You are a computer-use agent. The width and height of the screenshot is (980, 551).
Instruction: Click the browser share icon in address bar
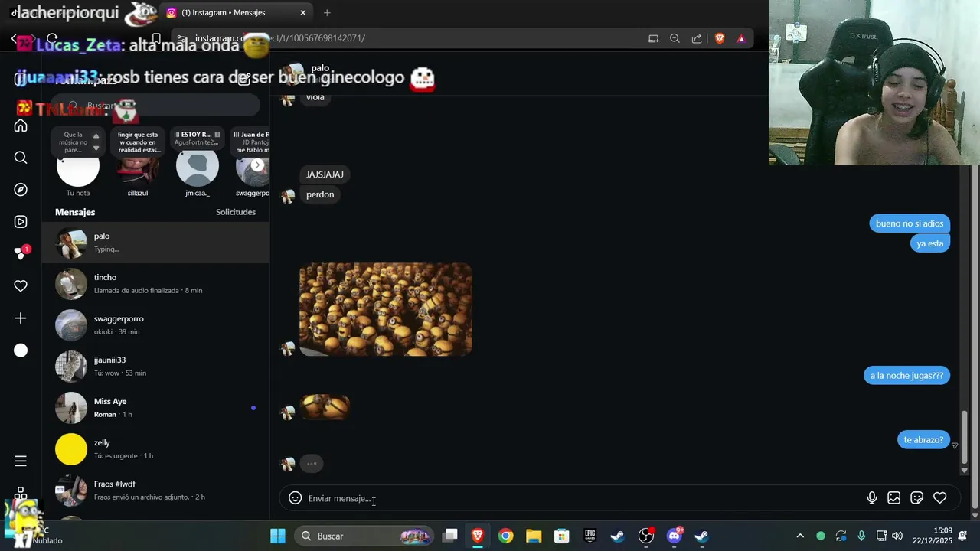coord(697,38)
